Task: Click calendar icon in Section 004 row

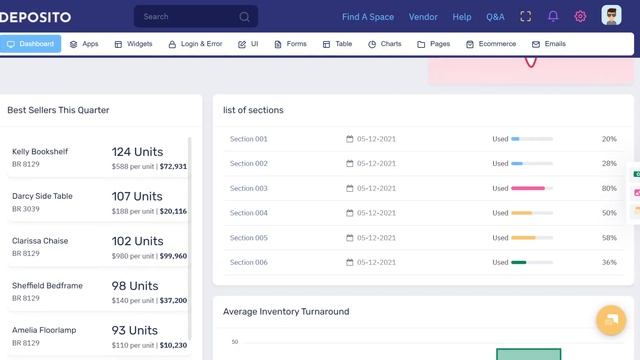Action: point(349,213)
